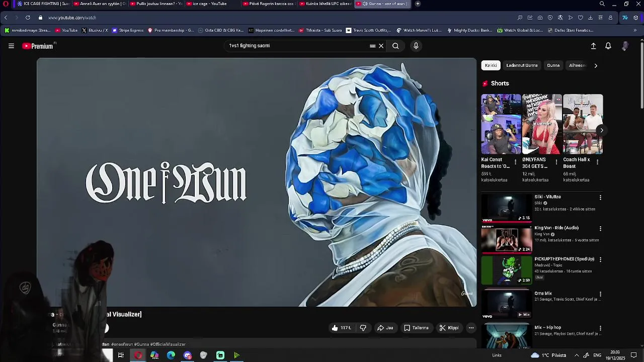Viewport: 644px width, 362px height.
Task: Open YouTube notifications bell
Action: coord(608,46)
